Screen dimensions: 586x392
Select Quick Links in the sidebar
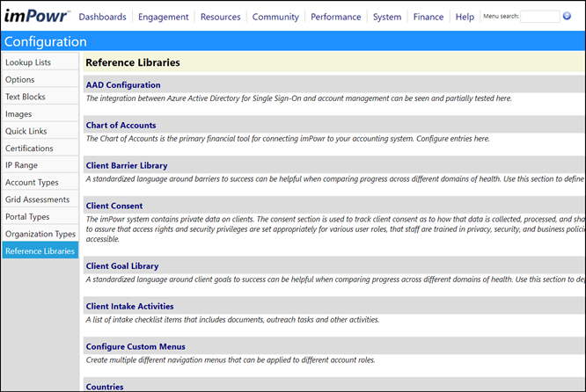coord(40,131)
